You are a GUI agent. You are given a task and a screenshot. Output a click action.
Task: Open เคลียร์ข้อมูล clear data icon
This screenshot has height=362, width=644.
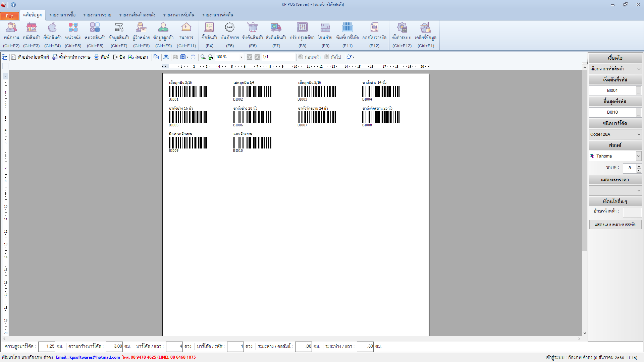(x=426, y=35)
